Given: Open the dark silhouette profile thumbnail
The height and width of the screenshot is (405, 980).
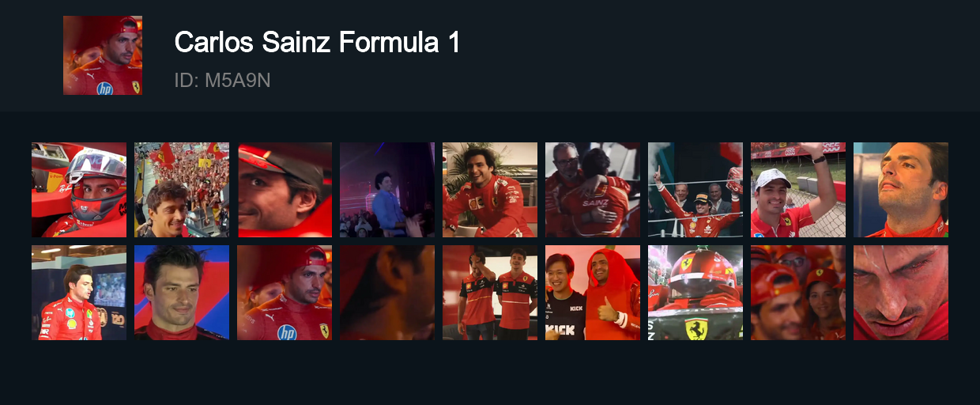Looking at the screenshot, I should 387,293.
